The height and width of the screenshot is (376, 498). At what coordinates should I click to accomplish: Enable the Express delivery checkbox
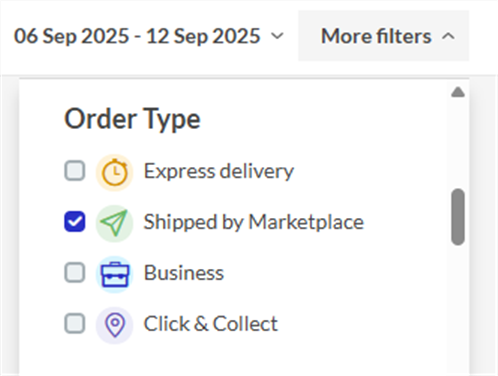75,171
